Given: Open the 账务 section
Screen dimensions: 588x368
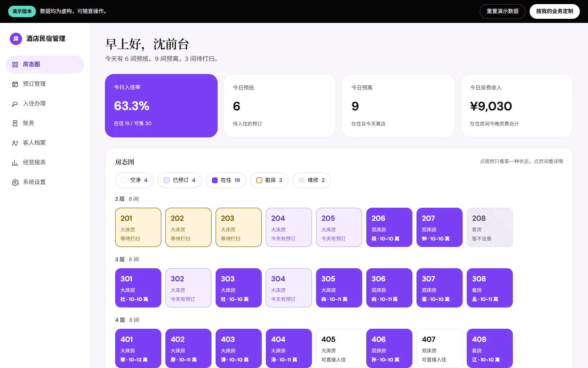Looking at the screenshot, I should point(45,123).
